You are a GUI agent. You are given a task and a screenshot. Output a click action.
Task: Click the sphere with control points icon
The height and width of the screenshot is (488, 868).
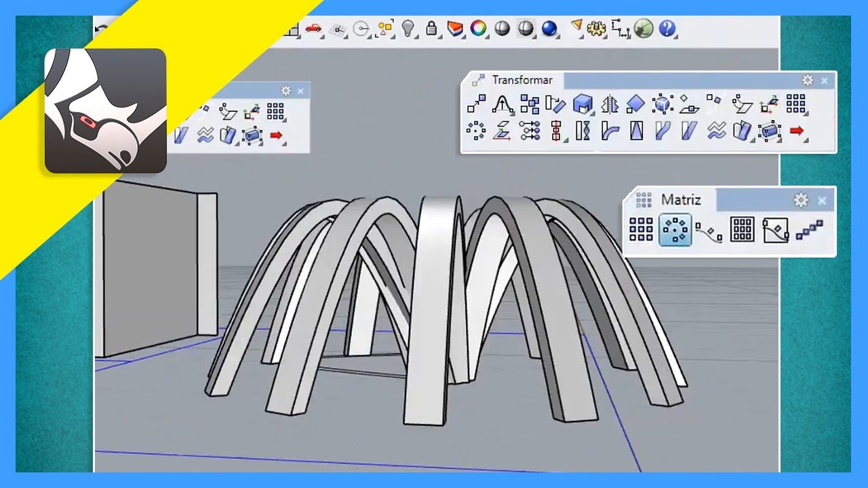(662, 104)
